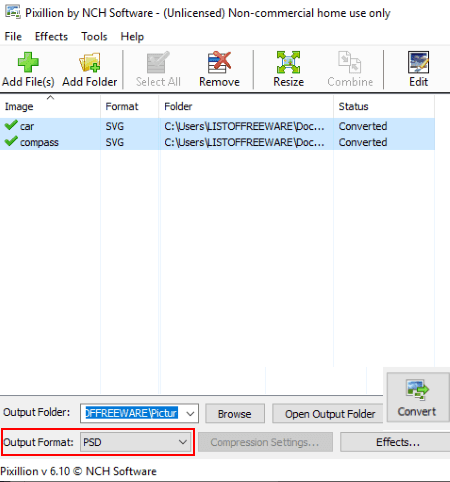Sort list by Format column header
The image size is (450, 482).
130,106
